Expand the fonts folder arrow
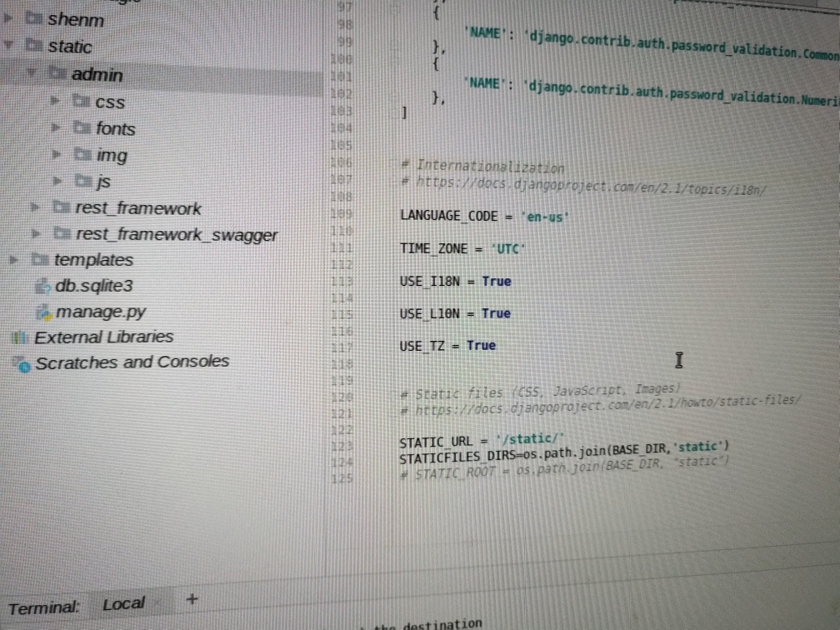840x630 pixels. click(55, 127)
